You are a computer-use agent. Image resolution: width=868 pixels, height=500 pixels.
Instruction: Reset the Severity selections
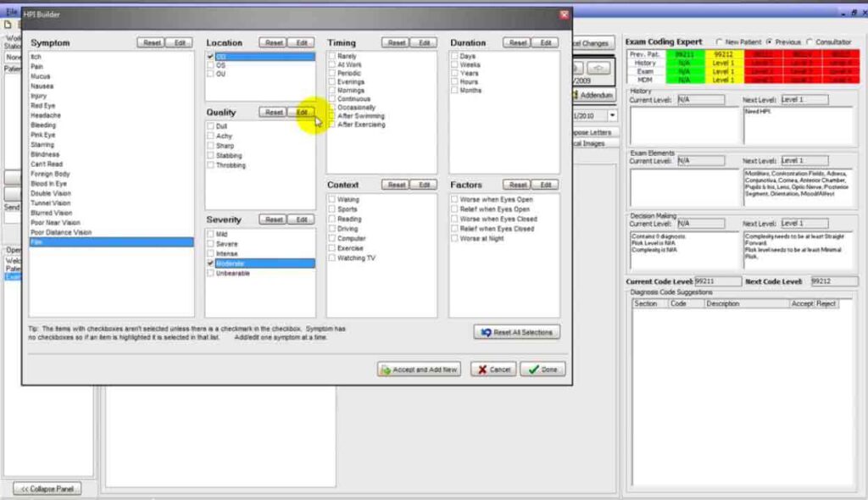point(274,219)
